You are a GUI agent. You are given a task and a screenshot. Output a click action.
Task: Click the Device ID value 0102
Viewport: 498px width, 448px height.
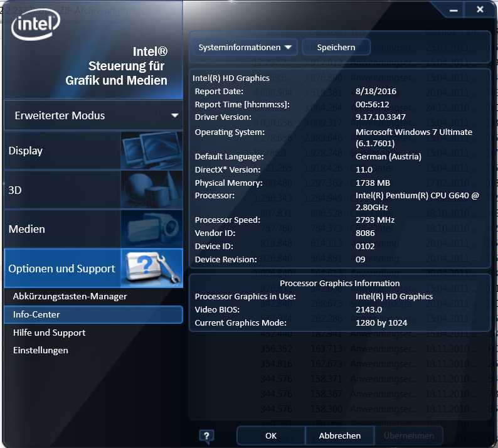pyautogui.click(x=365, y=246)
